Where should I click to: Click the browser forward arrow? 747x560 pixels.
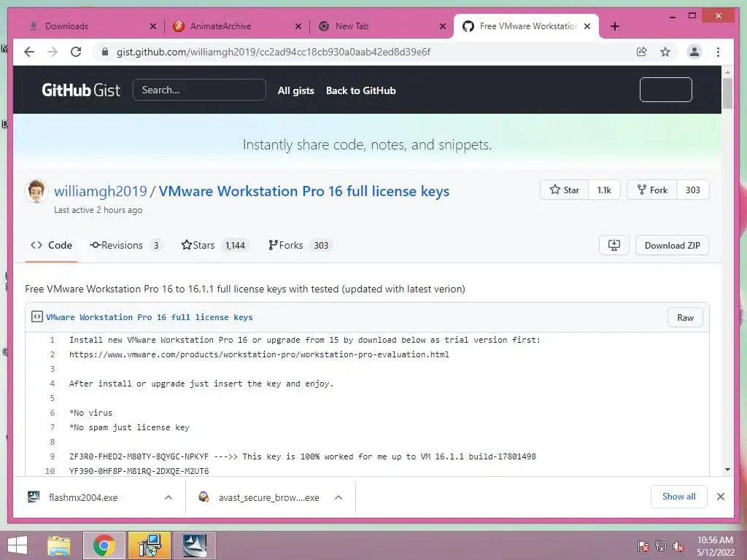tap(53, 52)
